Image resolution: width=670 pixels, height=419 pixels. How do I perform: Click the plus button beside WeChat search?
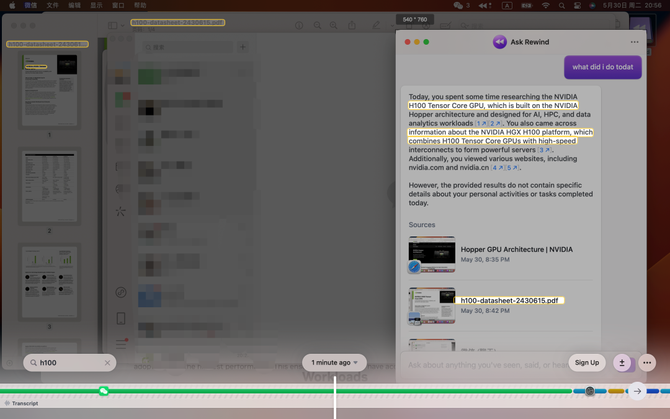point(243,47)
